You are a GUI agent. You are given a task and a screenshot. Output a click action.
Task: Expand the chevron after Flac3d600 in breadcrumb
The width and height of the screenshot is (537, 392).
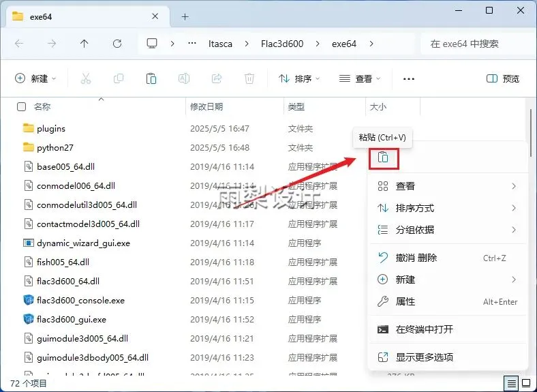[318, 44]
